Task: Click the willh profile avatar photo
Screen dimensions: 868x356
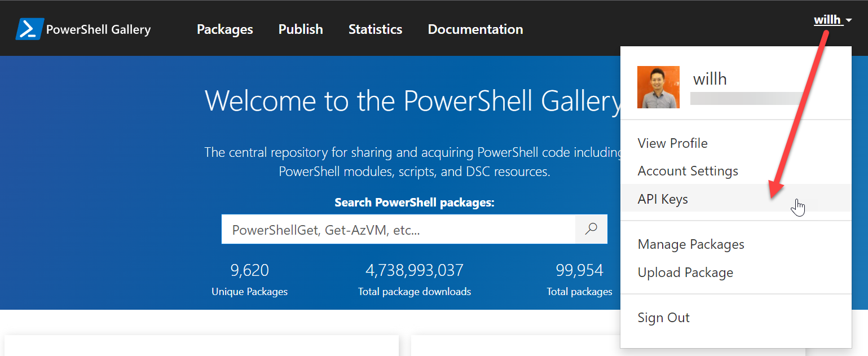Action: [658, 87]
